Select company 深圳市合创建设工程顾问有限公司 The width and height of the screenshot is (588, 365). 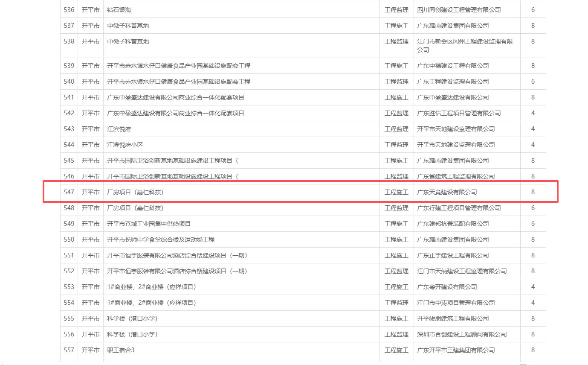coord(462,334)
